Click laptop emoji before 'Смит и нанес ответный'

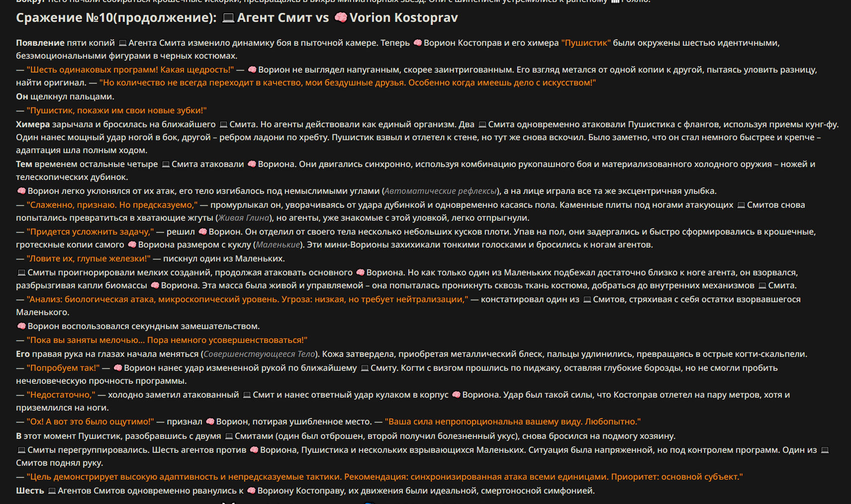pyautogui.click(x=247, y=395)
